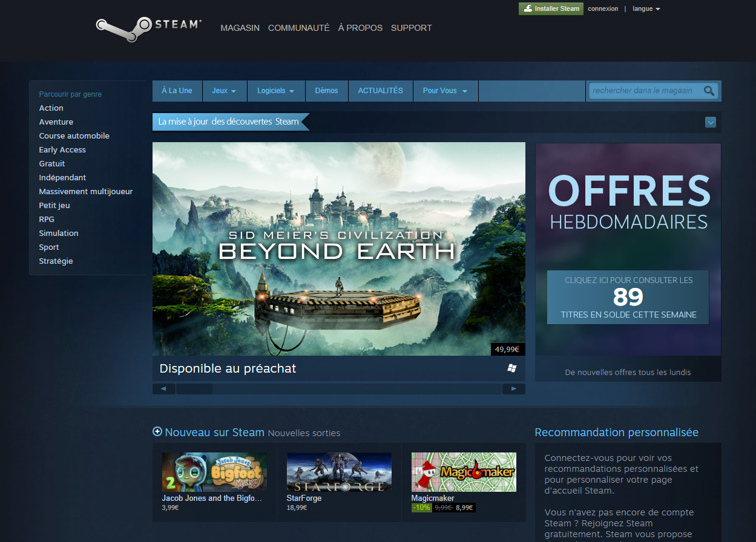Expand the Jeux dropdown menu
Screen dimensions: 756x542
(x=224, y=90)
